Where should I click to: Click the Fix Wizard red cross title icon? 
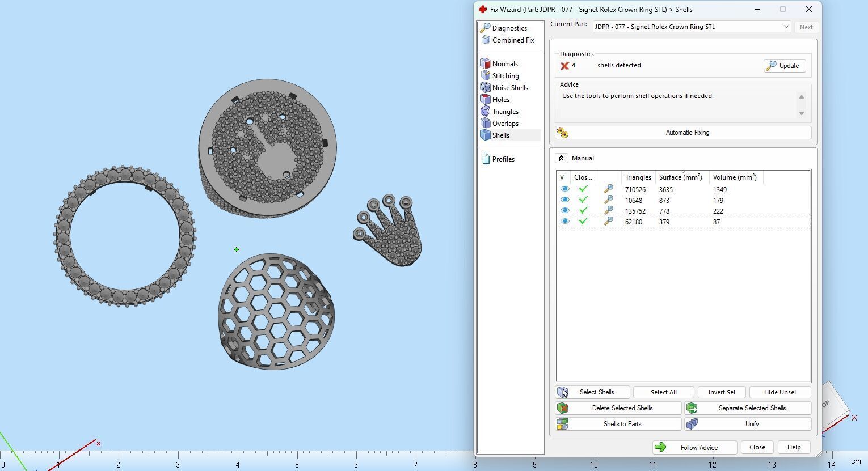(x=482, y=10)
